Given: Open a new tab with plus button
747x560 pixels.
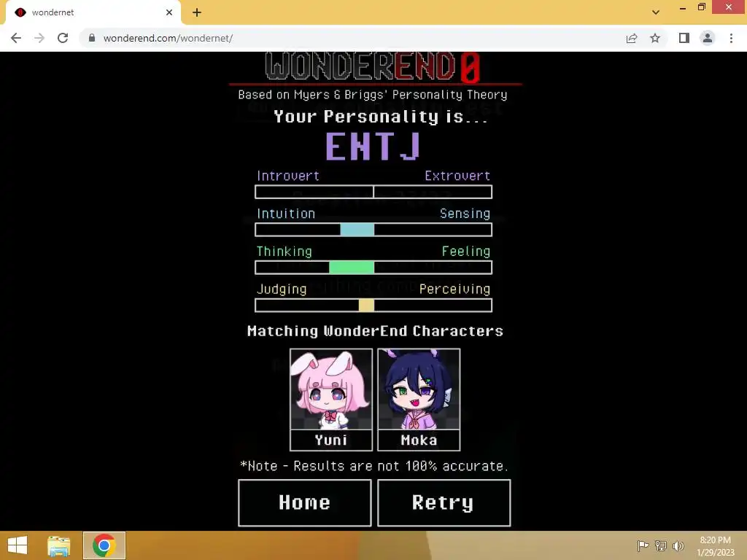Looking at the screenshot, I should click(x=197, y=12).
